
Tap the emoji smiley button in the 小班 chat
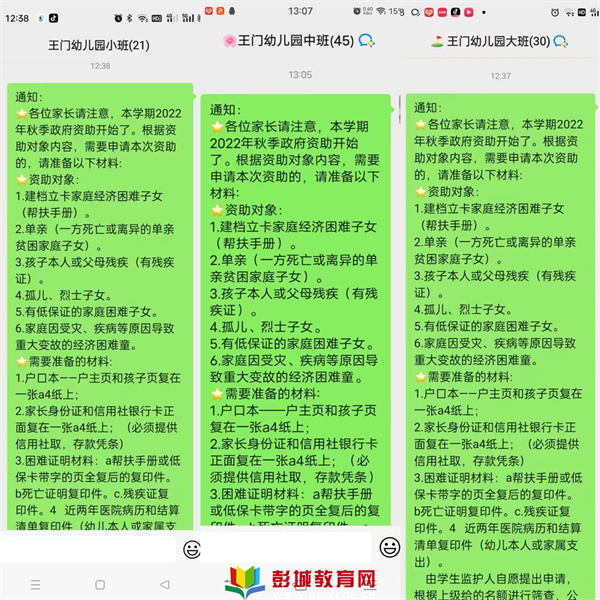point(192,550)
